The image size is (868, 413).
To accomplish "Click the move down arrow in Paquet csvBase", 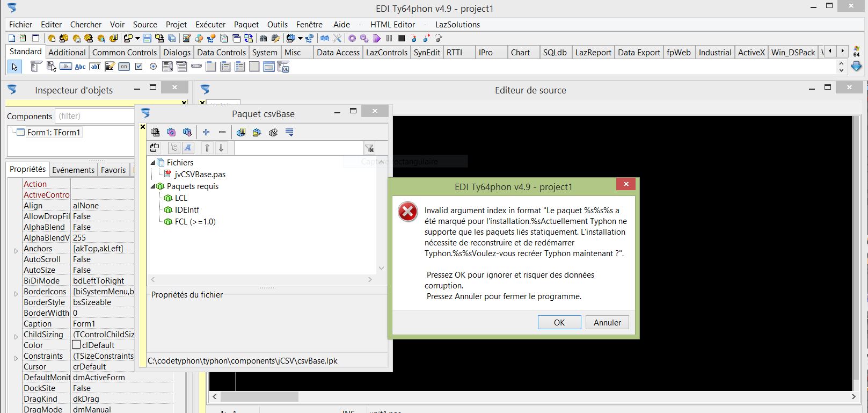I will pos(221,148).
